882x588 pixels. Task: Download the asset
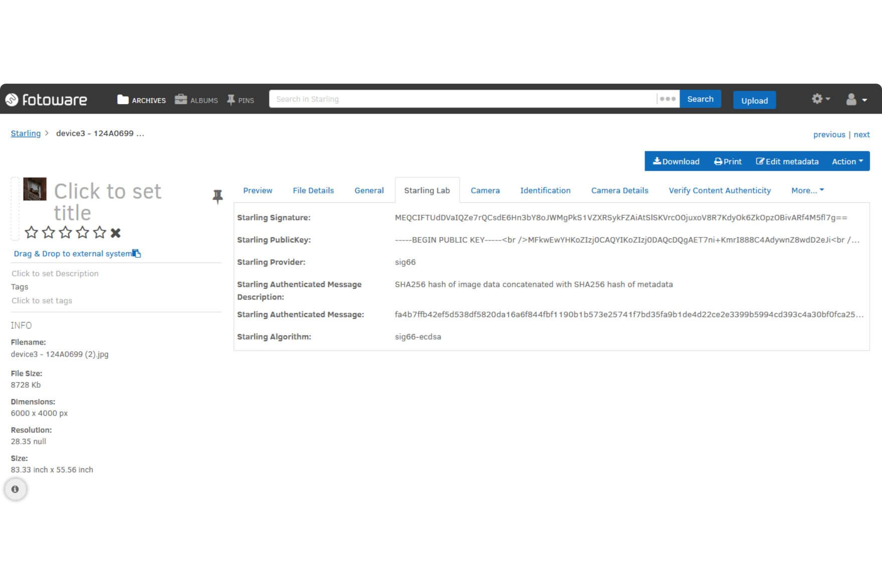pyautogui.click(x=676, y=161)
